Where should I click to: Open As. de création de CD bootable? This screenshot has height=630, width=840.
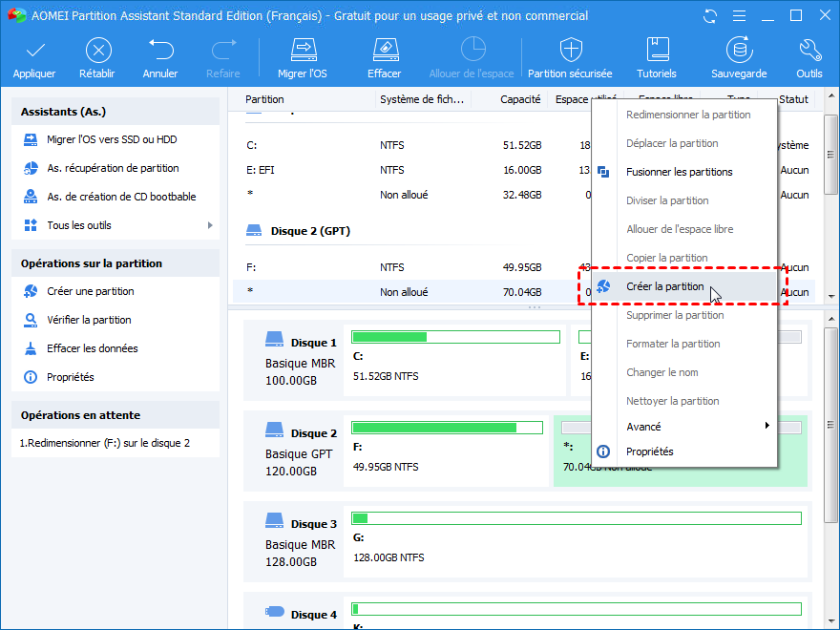coord(121,197)
